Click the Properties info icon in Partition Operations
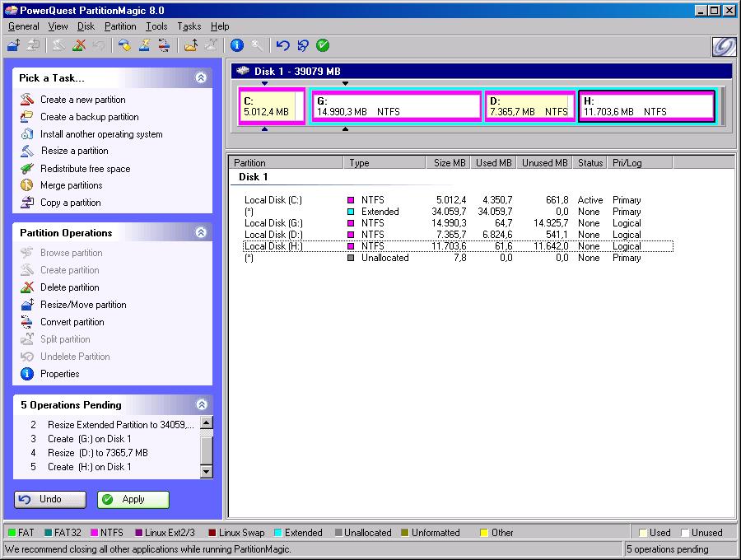Image resolution: width=741 pixels, height=560 pixels. [x=27, y=374]
